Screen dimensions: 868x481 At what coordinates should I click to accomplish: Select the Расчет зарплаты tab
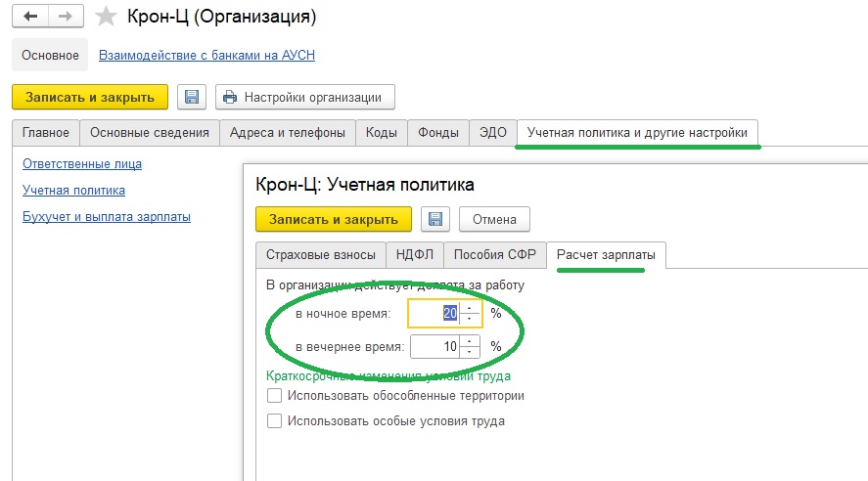[x=606, y=255]
